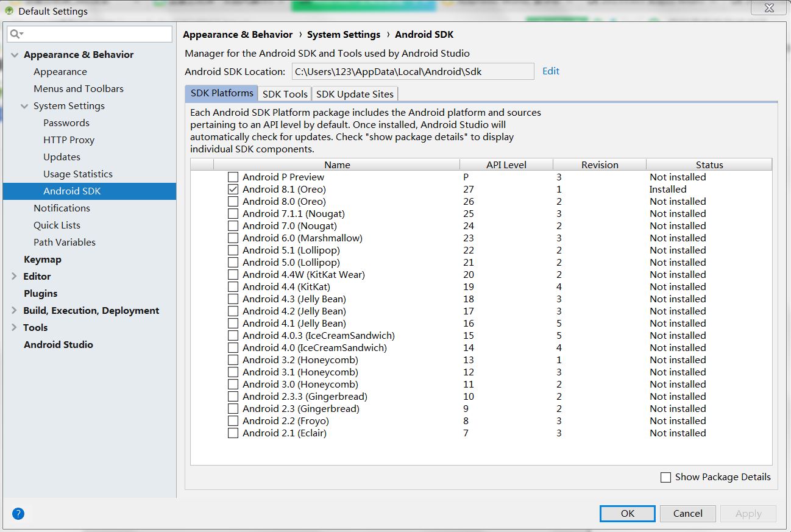Expand the Editor tree node
Image resolution: width=791 pixels, height=532 pixels.
coord(14,277)
